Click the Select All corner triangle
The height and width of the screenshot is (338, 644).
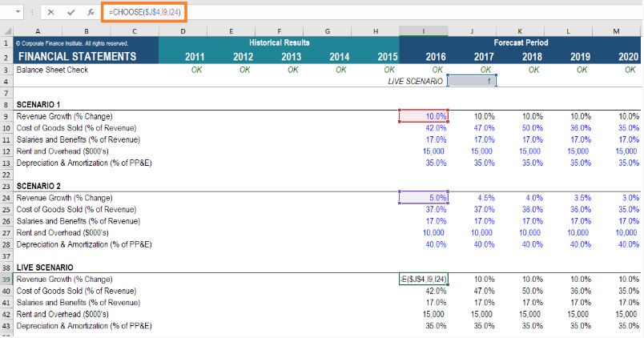[7, 31]
